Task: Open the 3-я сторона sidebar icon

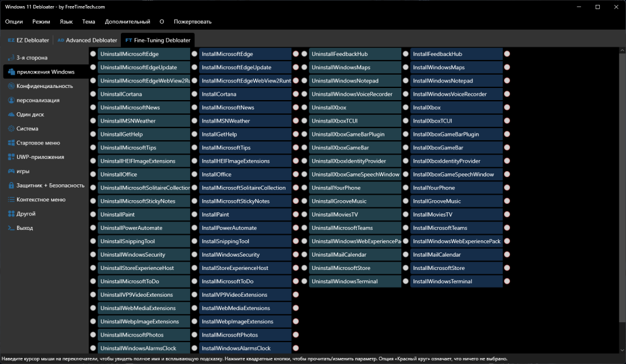Action: (11, 58)
